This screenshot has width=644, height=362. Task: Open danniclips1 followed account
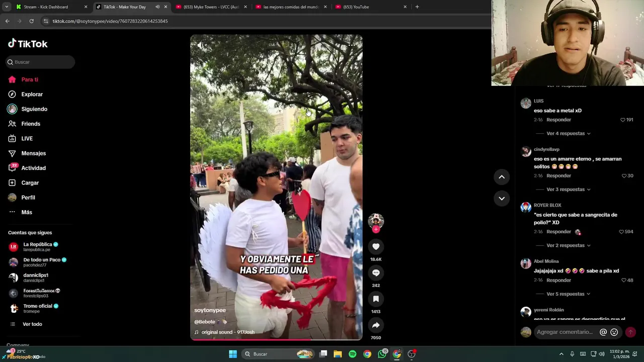pos(29,278)
